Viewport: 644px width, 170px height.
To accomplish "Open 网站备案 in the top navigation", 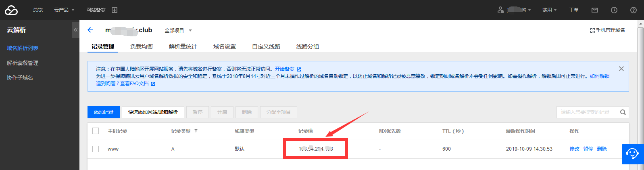I will coord(96,10).
